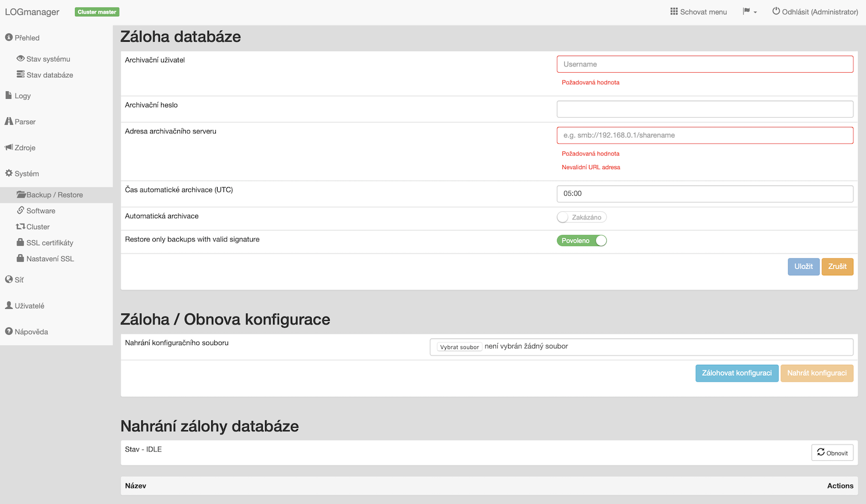Click the Zdroje megaphone icon

click(9, 147)
